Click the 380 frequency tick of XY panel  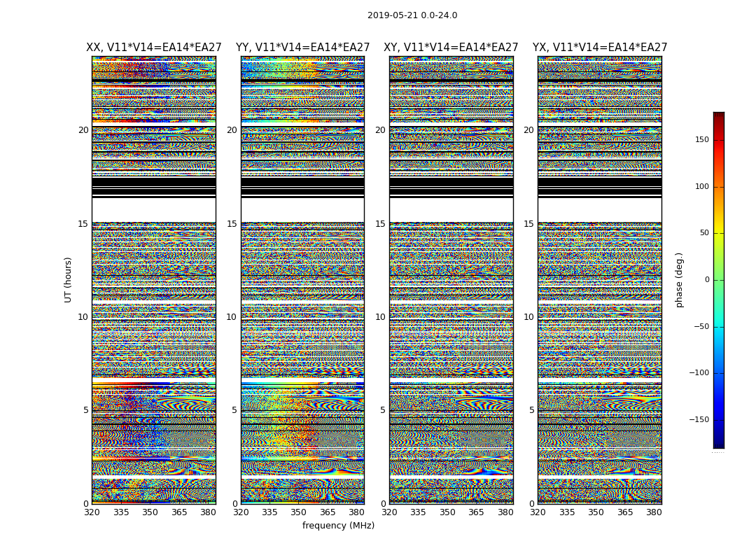[x=505, y=512]
